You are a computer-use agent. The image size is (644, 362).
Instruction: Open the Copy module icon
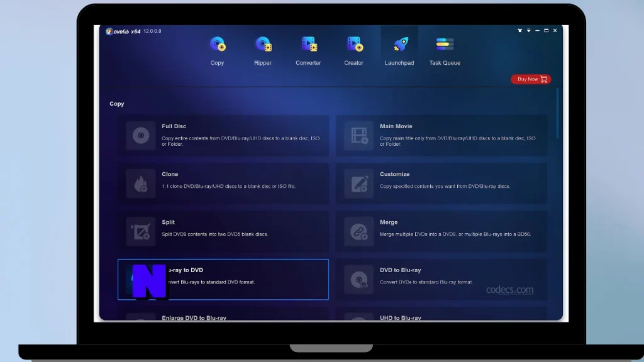click(x=217, y=44)
